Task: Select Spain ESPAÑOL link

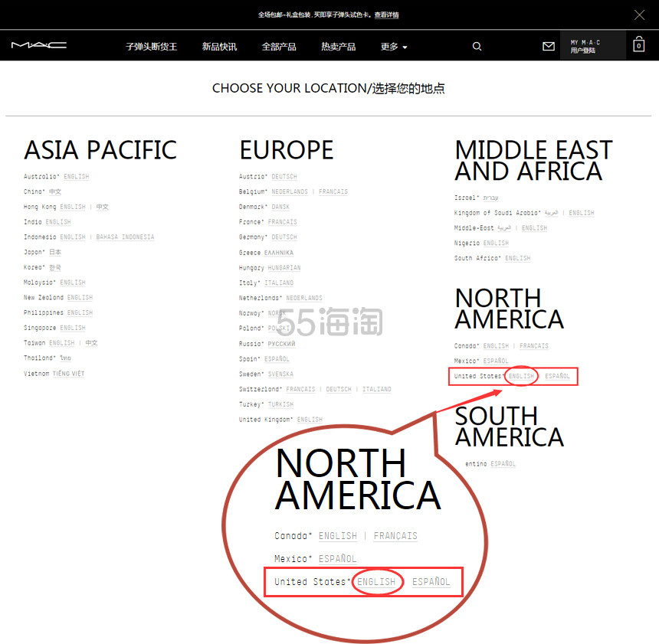Action: 277,359
